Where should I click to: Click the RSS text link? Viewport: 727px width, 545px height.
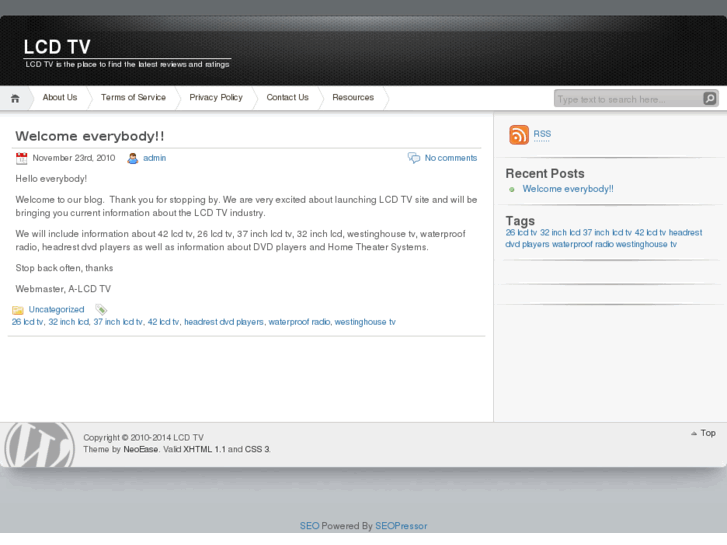[x=542, y=134]
